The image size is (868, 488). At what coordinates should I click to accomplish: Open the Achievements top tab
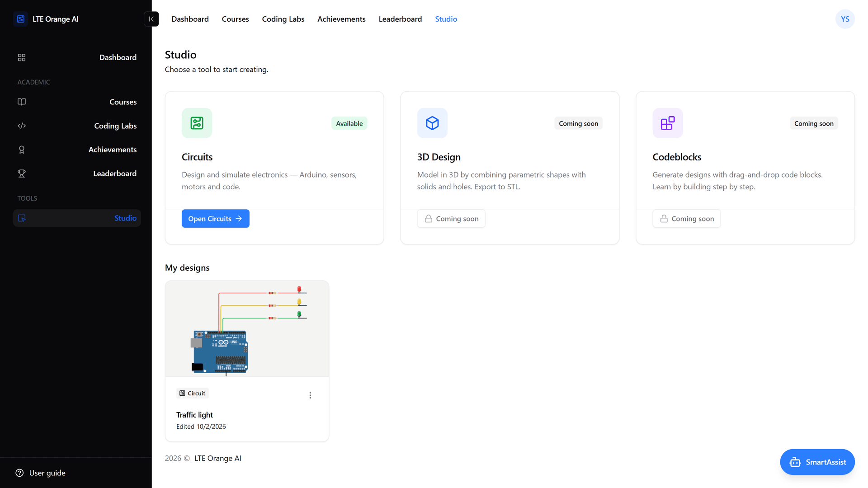(x=341, y=19)
